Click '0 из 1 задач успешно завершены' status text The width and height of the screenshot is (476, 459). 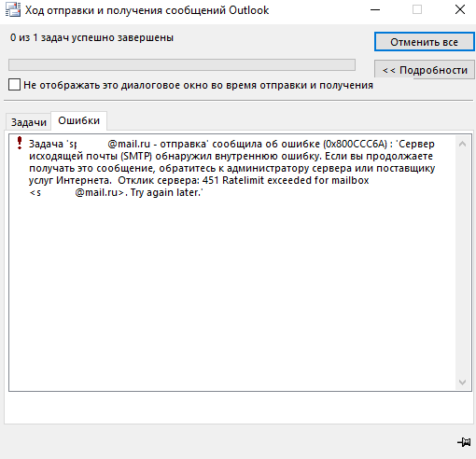[91, 37]
